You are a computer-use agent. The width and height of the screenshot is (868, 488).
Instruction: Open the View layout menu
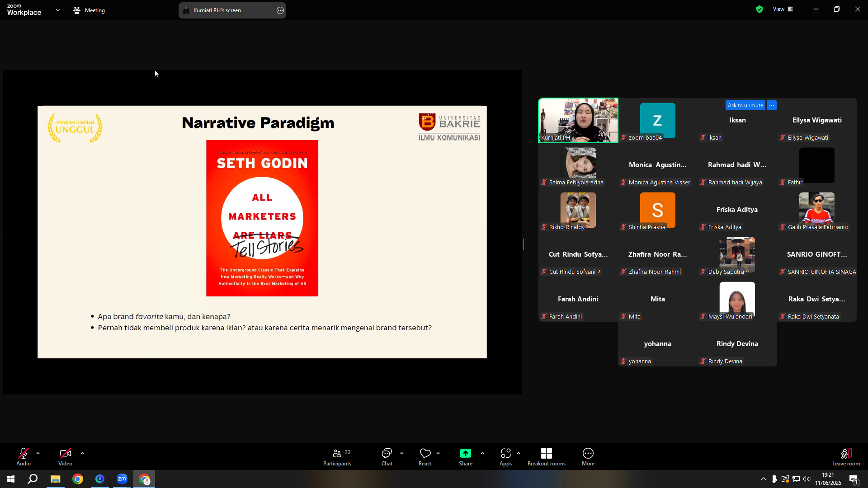click(783, 9)
